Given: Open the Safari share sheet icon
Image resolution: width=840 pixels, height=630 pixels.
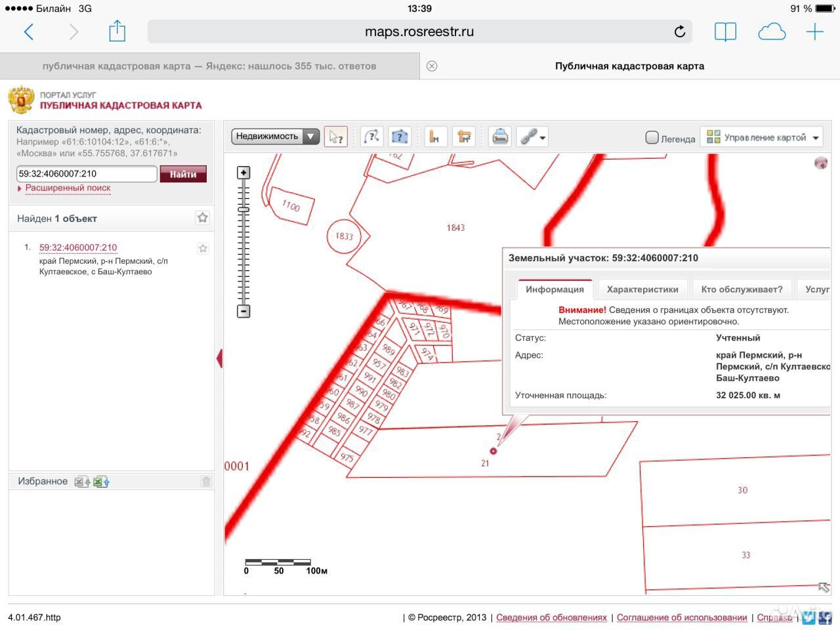Looking at the screenshot, I should click(117, 31).
